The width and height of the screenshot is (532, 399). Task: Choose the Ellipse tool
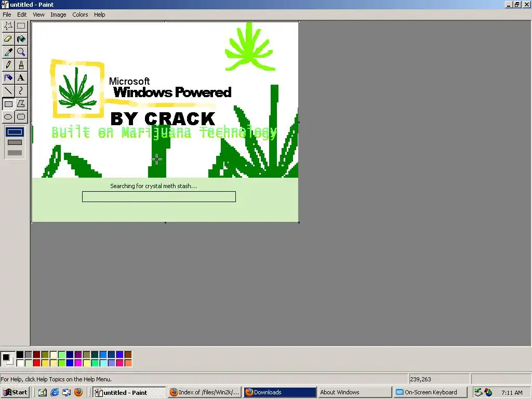pyautogui.click(x=8, y=117)
